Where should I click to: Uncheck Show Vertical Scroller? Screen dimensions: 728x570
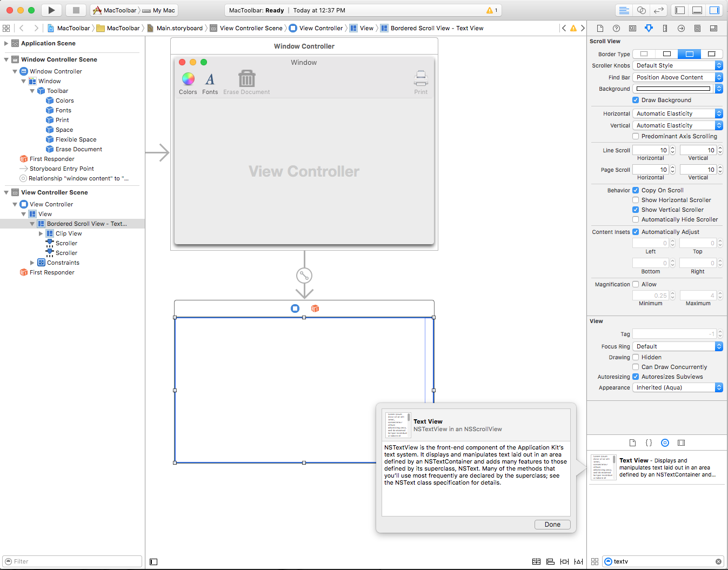[x=636, y=210]
